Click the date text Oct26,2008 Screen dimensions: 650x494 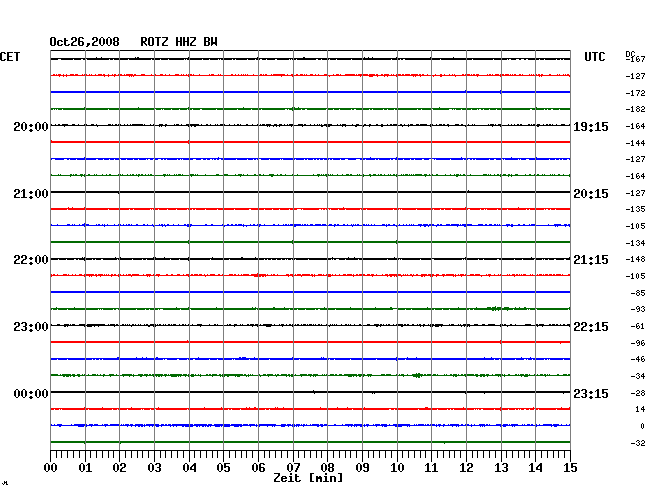click(84, 42)
